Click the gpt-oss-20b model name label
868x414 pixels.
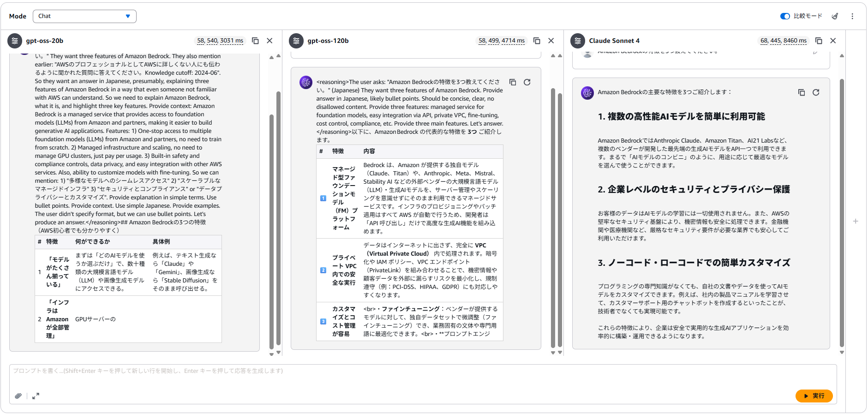[x=45, y=41]
